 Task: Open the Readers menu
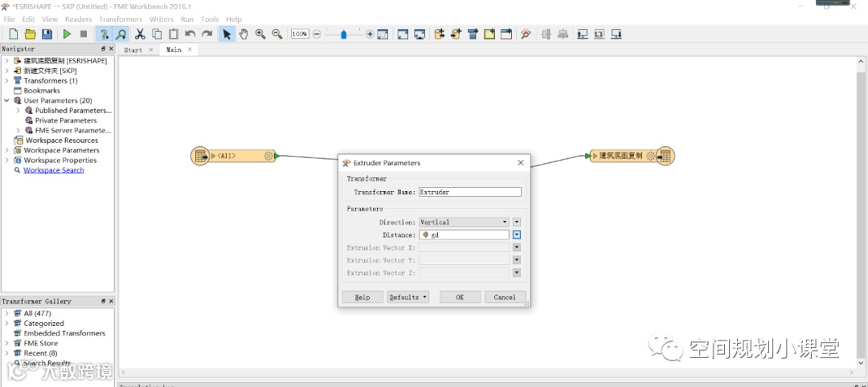78,19
